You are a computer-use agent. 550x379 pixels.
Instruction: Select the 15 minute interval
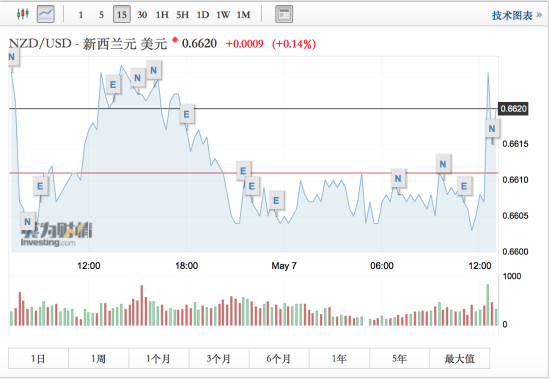point(122,14)
